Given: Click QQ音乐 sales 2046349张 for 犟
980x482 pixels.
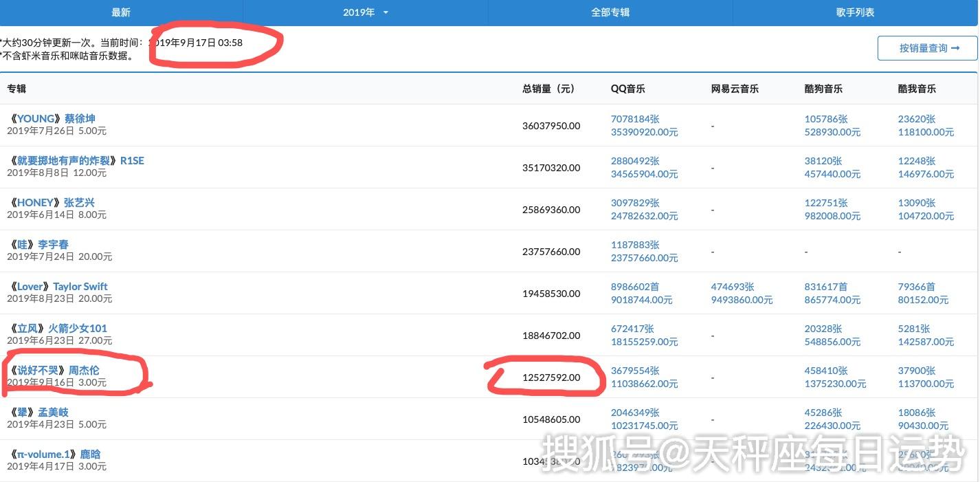Looking at the screenshot, I should coord(635,413).
